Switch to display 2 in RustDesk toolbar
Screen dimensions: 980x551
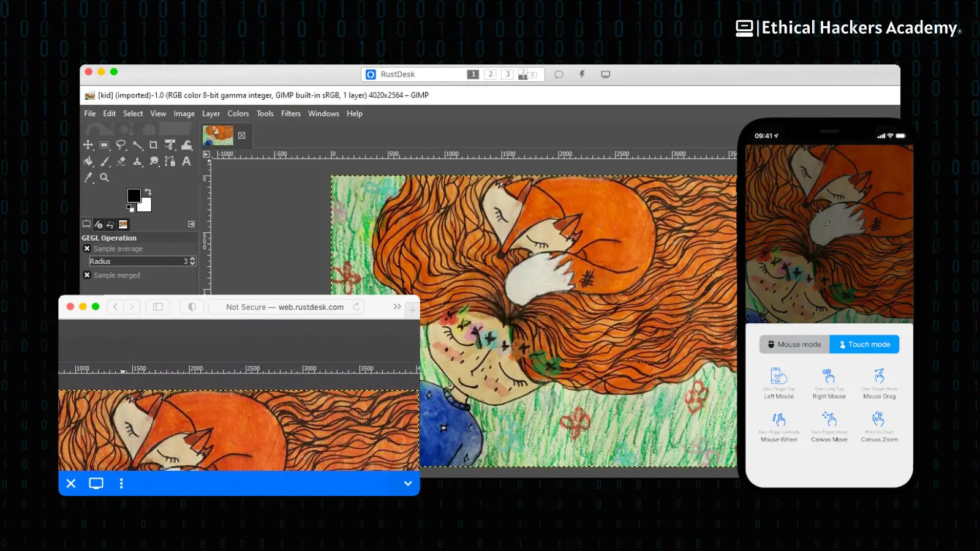490,74
